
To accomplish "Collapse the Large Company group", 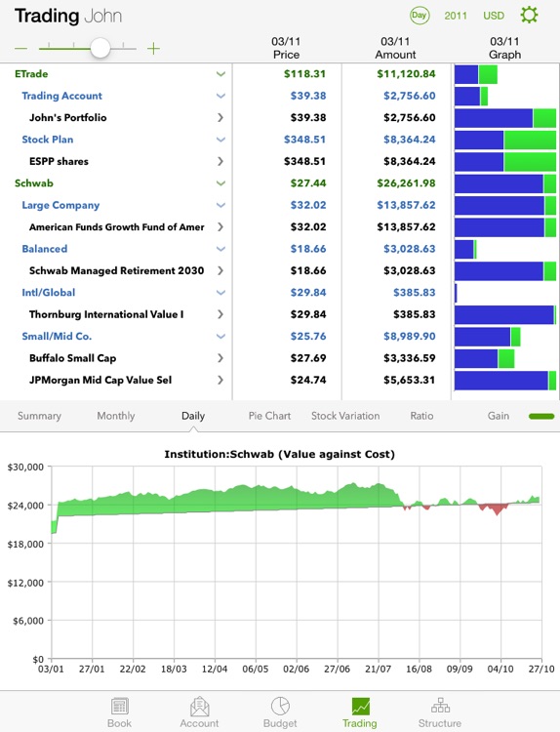I will coord(220,205).
